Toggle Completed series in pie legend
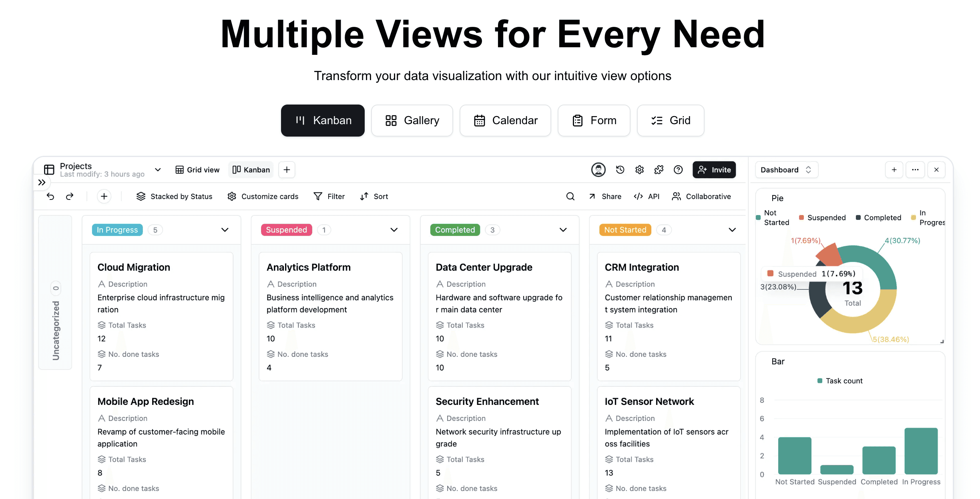The height and width of the screenshot is (499, 980). pyautogui.click(x=878, y=217)
